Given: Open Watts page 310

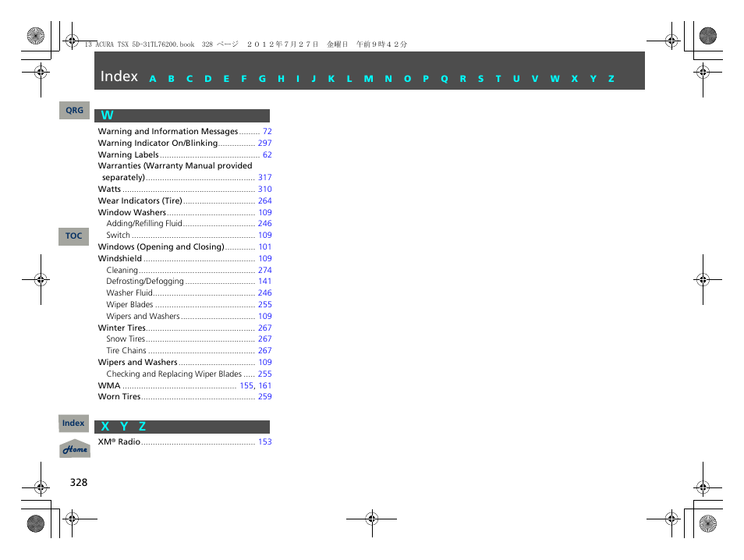Looking at the screenshot, I should (264, 190).
